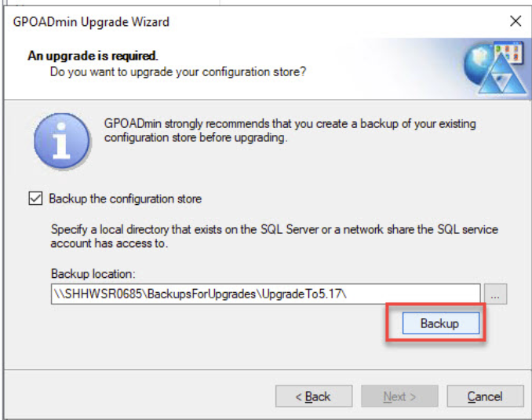Click the greyed-out Next button

coord(399,396)
